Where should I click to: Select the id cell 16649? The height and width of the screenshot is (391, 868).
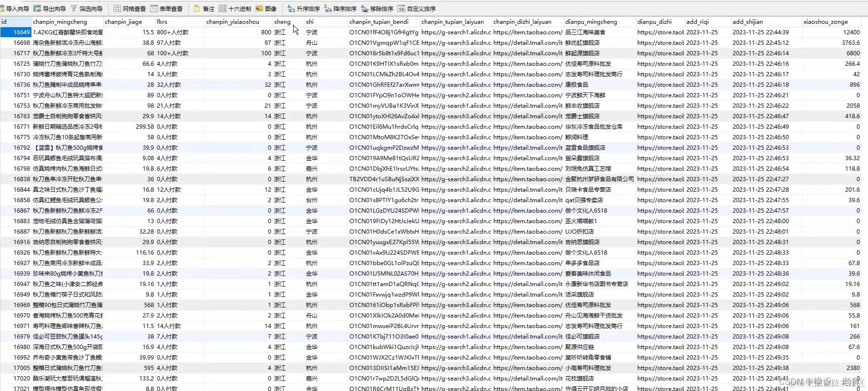pyautogui.click(x=16, y=32)
